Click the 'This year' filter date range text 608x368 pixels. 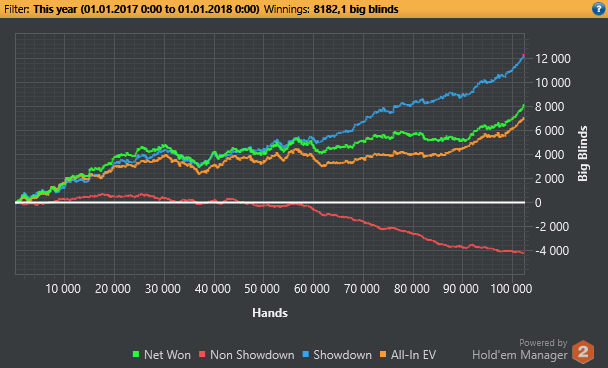pyautogui.click(x=146, y=9)
